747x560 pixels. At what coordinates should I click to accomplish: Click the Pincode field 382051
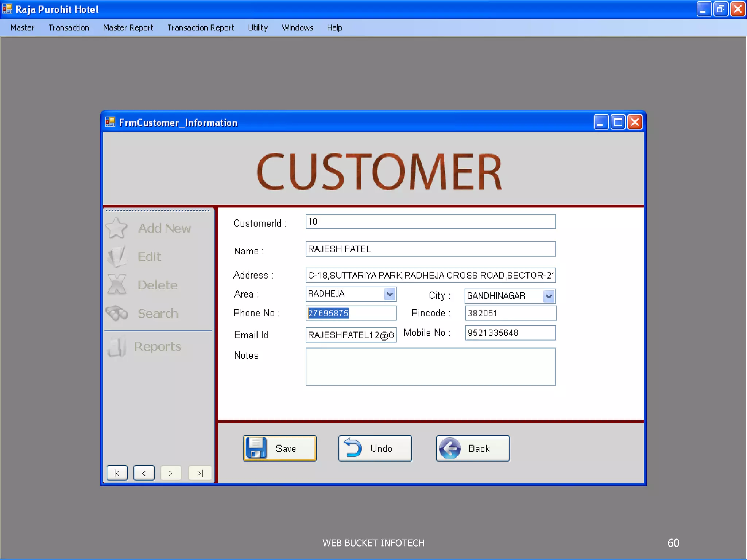[x=511, y=313]
